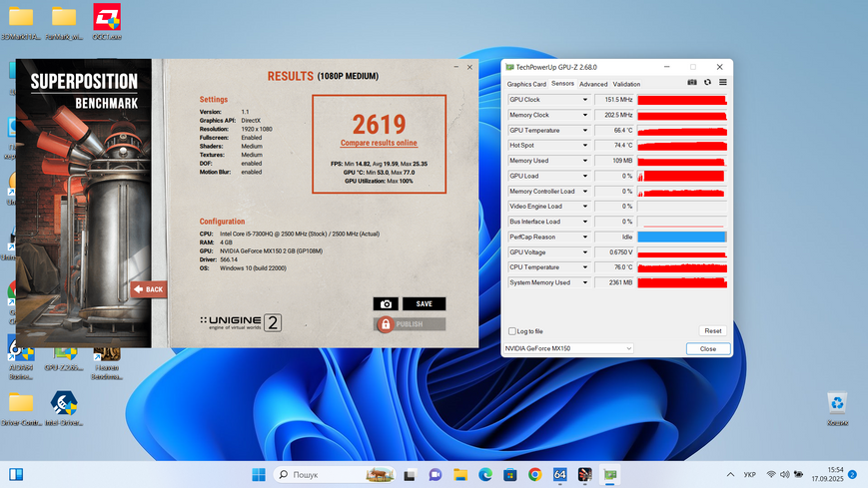Viewport: 868px width, 488px height.
Task: Click the taskbar search box
Action: pos(335,475)
